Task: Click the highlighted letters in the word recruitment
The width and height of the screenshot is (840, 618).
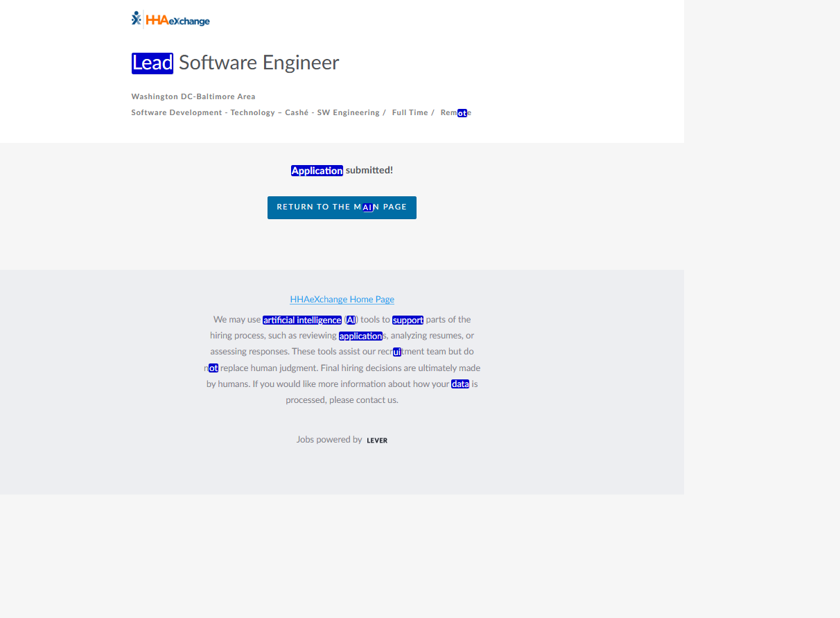Action: [x=397, y=352]
